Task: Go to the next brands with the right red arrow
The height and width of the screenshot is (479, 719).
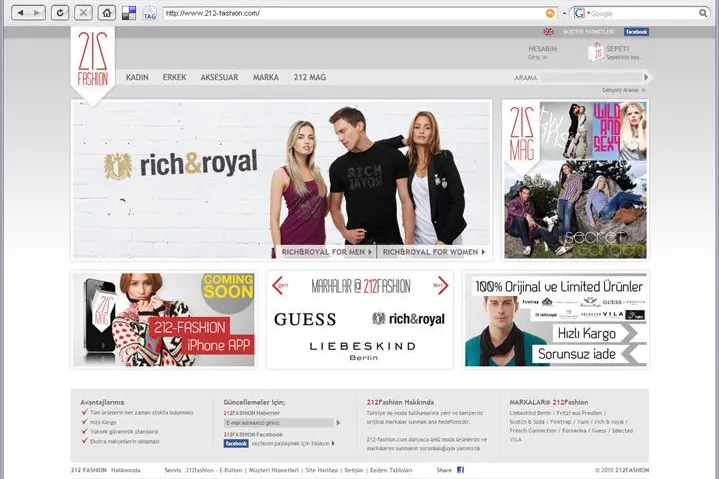Action: [441, 285]
